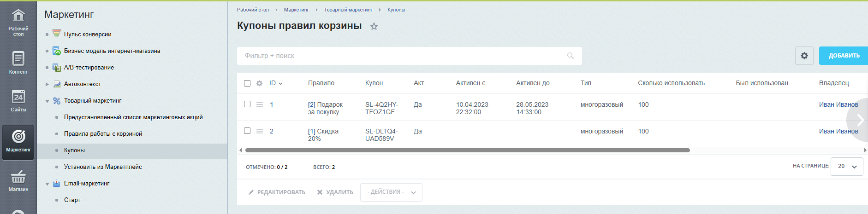
Task: Open Правила работы с корзиной
Action: pos(103,133)
